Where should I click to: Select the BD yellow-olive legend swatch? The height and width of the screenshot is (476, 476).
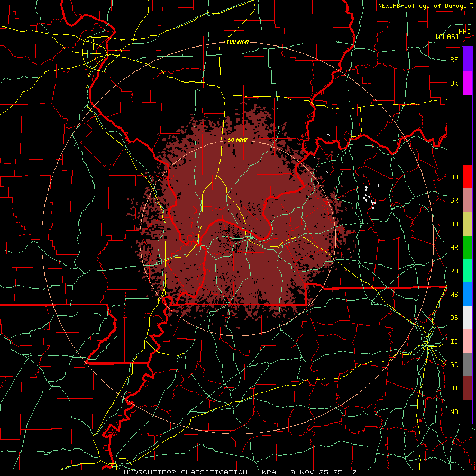[x=467, y=224]
